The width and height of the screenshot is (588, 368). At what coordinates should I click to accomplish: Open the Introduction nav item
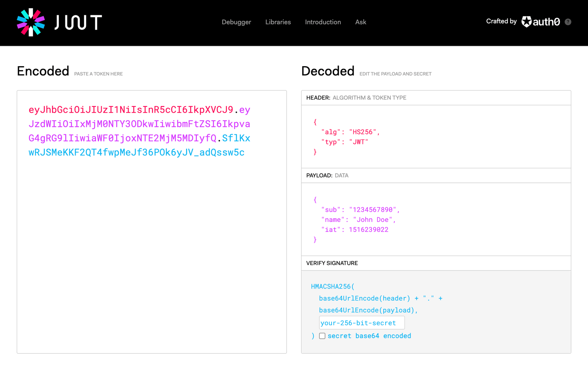pos(323,22)
